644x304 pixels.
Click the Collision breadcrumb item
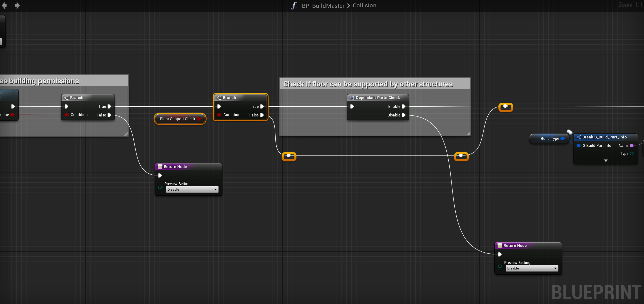pyautogui.click(x=364, y=6)
